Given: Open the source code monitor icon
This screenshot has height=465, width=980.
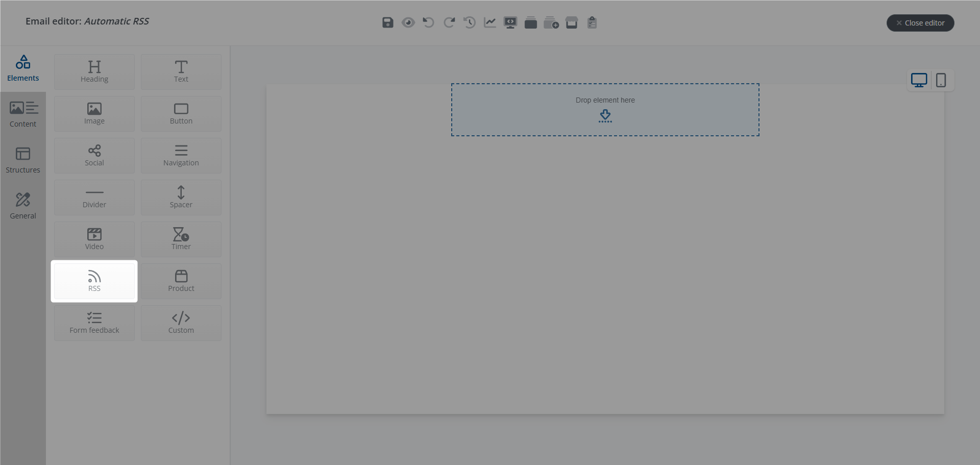Looking at the screenshot, I should (510, 22).
